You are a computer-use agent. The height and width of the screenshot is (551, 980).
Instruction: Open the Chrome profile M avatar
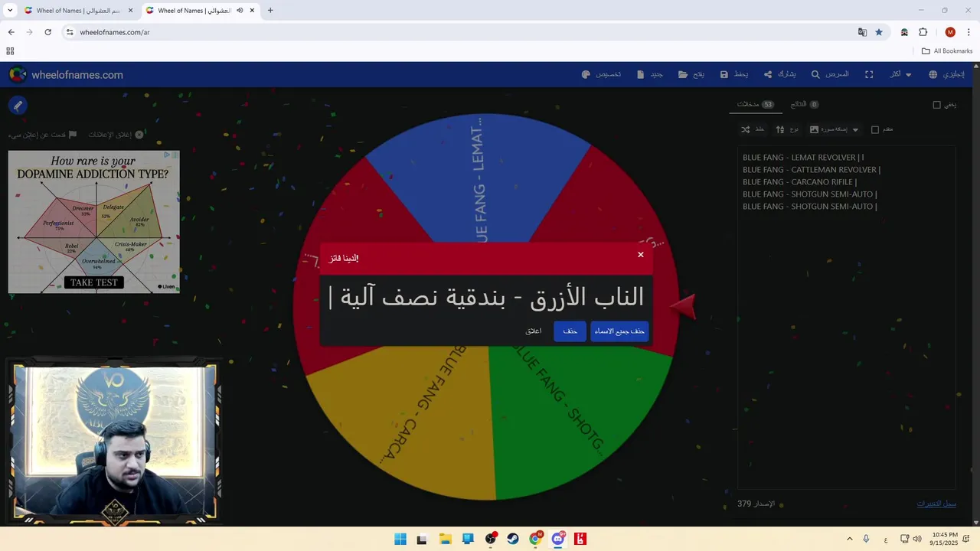click(x=950, y=32)
